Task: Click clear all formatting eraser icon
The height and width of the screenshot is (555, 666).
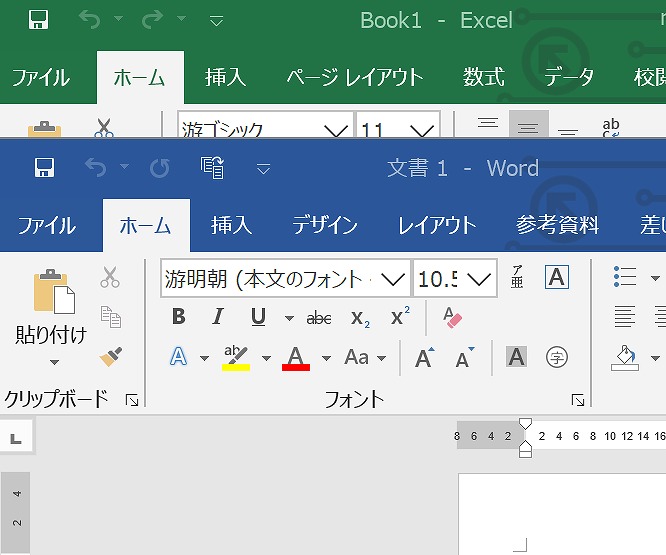Action: point(452,318)
